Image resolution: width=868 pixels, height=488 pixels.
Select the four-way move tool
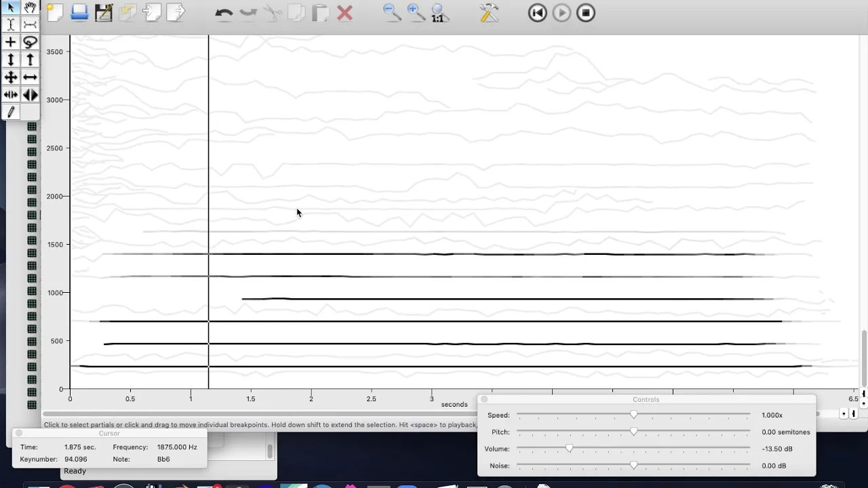point(11,77)
